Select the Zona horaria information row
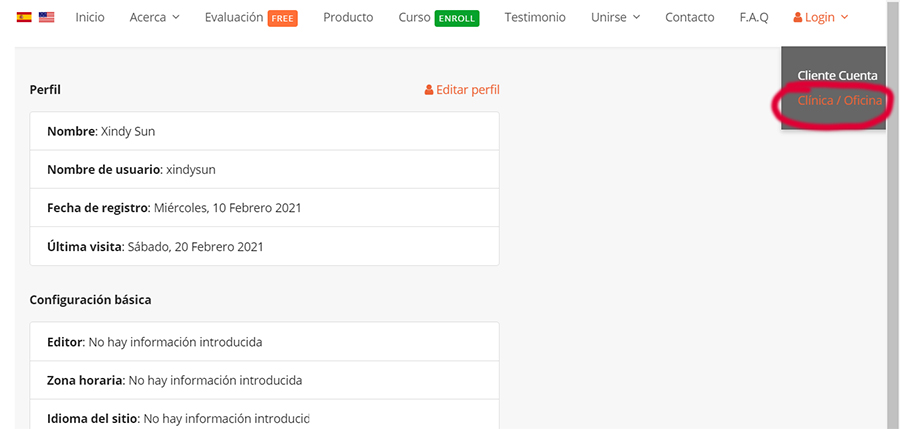This screenshot has height=429, width=900. point(265,380)
